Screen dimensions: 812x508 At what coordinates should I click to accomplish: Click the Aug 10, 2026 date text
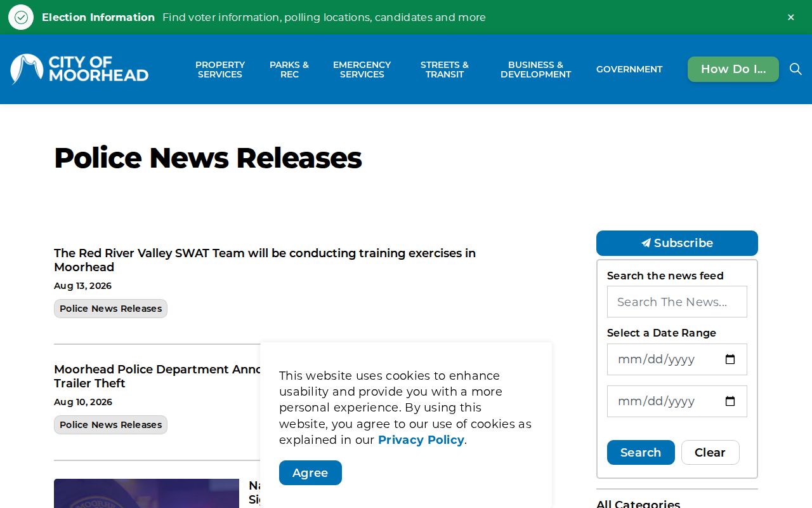pos(82,402)
